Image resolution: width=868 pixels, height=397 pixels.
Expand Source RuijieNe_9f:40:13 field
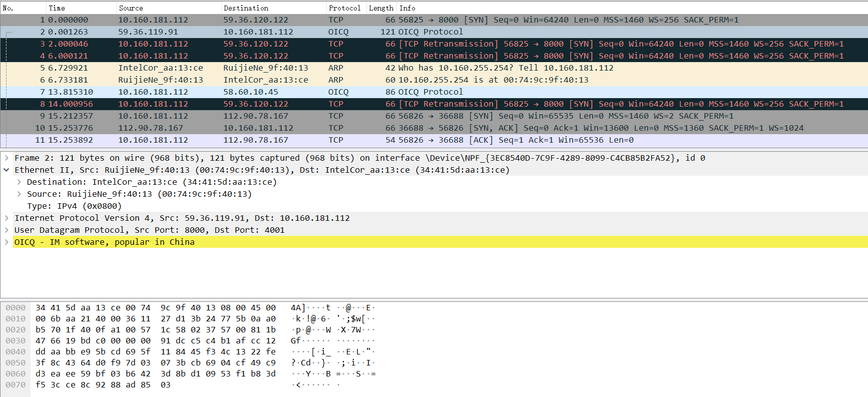click(x=19, y=194)
